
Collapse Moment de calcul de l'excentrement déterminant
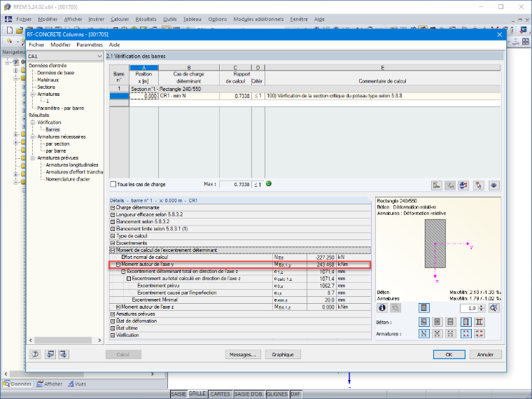(x=113, y=250)
